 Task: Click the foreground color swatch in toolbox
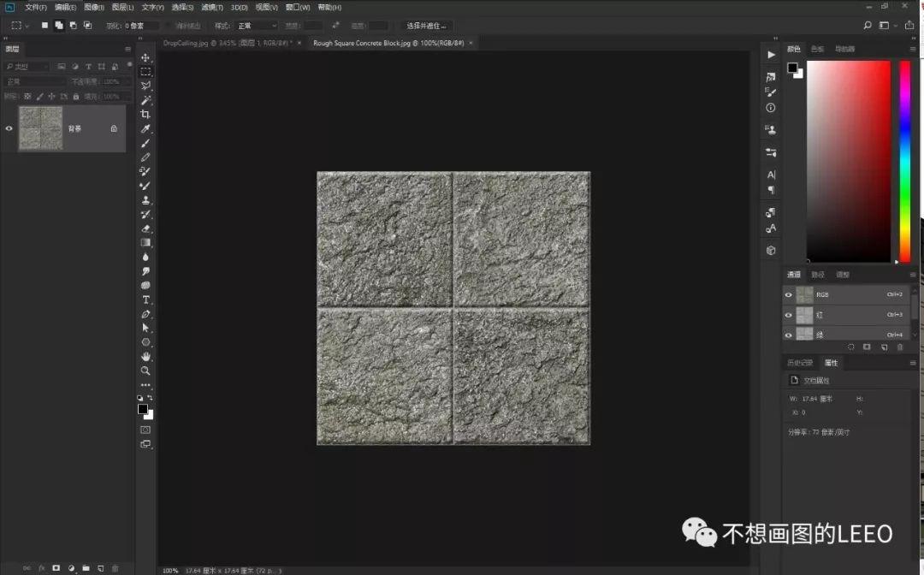point(143,409)
